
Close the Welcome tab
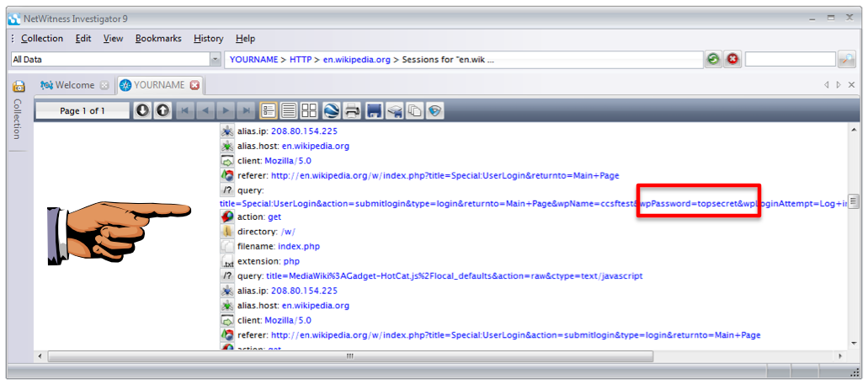[104, 85]
